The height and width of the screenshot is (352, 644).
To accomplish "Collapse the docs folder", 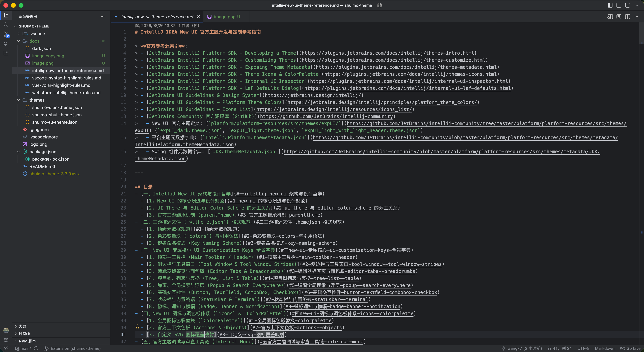I will pyautogui.click(x=18, y=41).
